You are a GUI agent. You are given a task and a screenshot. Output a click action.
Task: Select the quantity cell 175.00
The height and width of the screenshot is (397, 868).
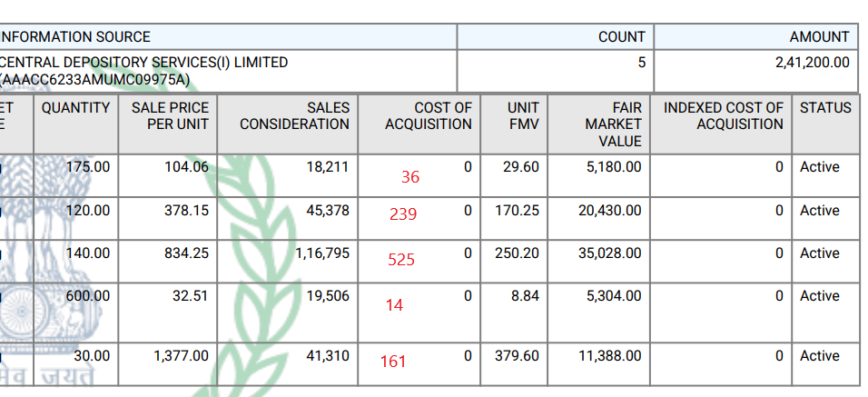click(88, 167)
